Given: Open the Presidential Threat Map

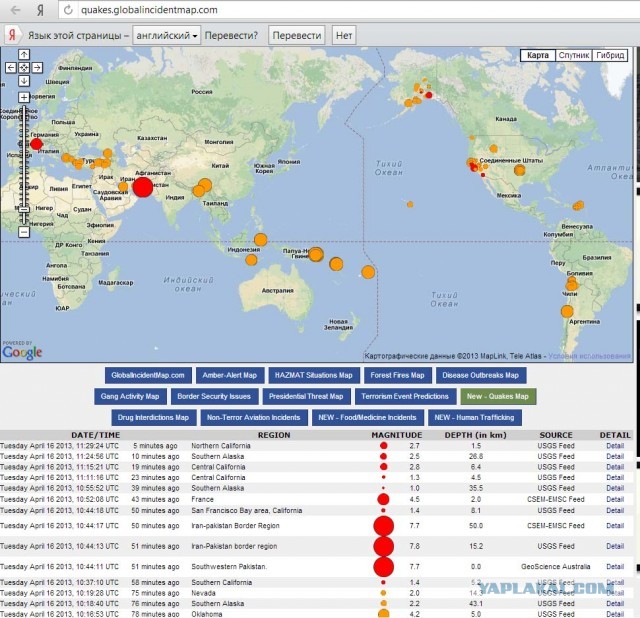Looking at the screenshot, I should coord(306,396).
